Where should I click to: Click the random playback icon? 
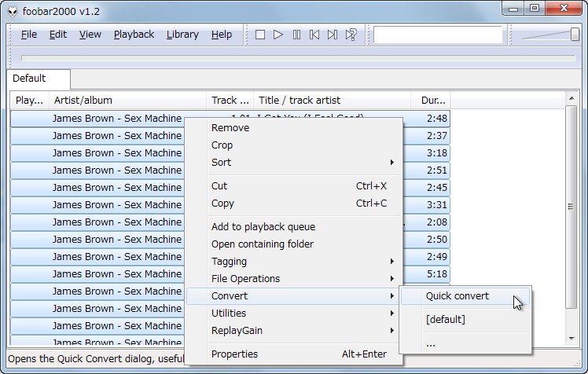(351, 35)
